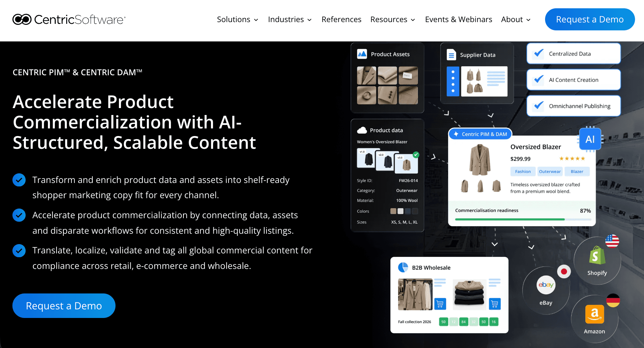Click the check icon beside 'Translate, localize, validate'

(19, 251)
